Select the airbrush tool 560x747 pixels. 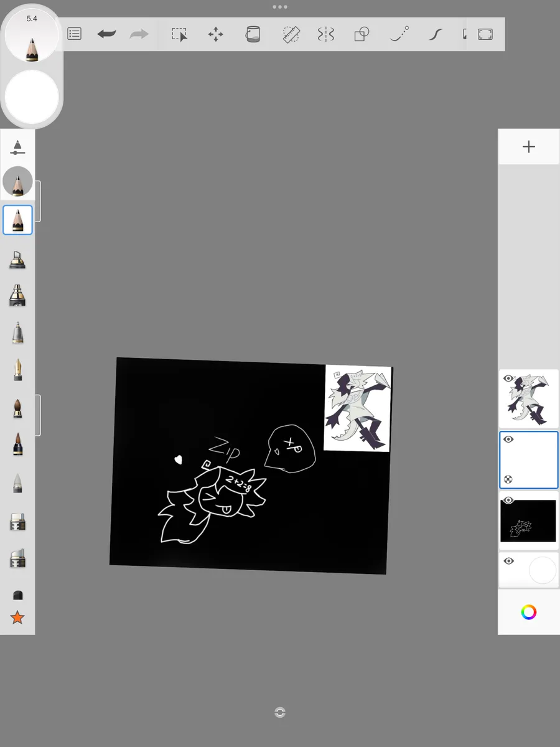17,295
